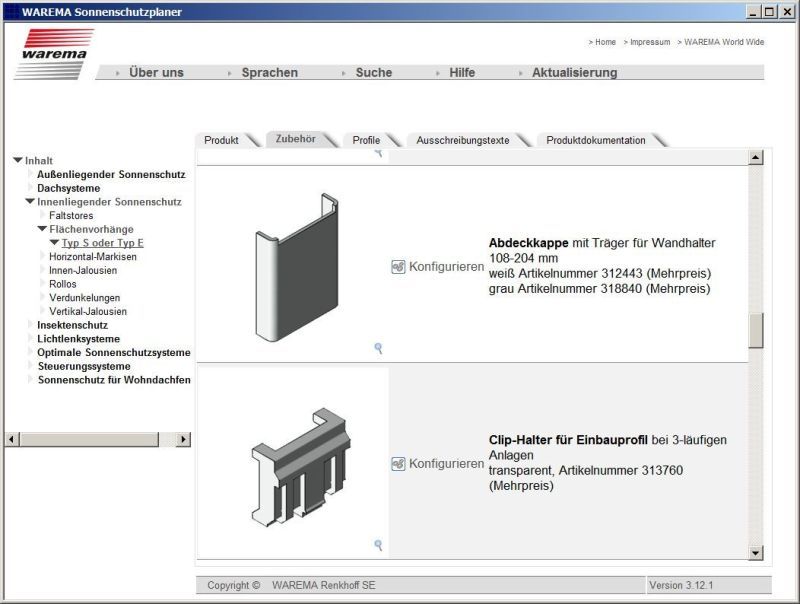Click Konfigurieren for Clip-Halter
This screenshot has height=604, width=800.
tap(446, 464)
